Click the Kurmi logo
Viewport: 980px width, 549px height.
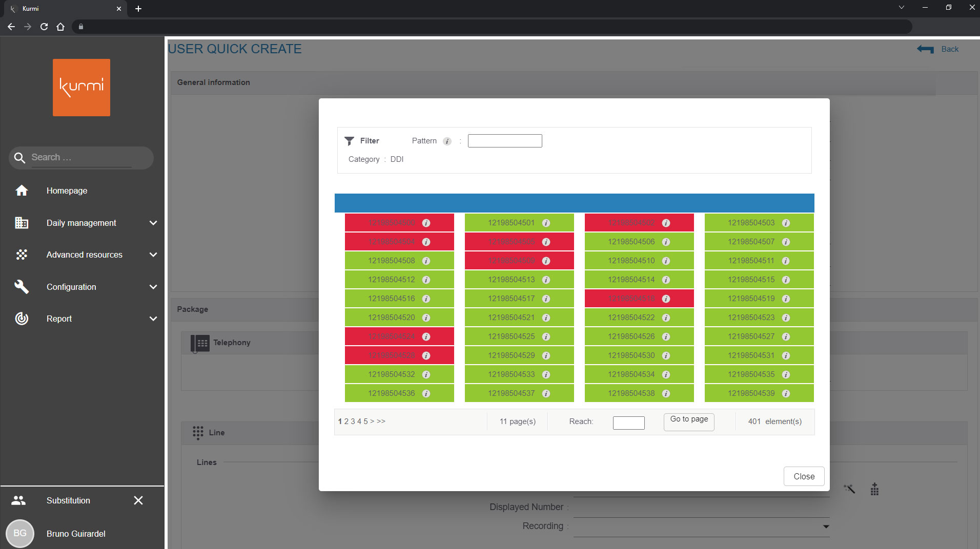(x=81, y=88)
